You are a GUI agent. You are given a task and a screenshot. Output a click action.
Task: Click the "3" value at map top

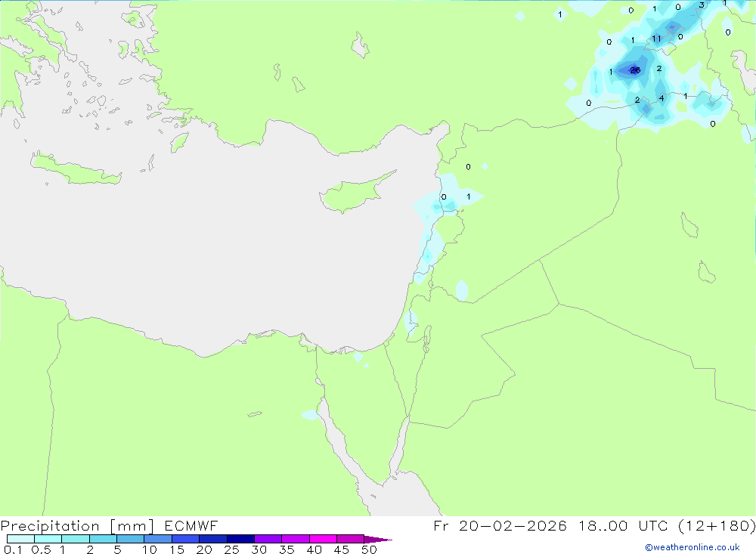[702, 5]
